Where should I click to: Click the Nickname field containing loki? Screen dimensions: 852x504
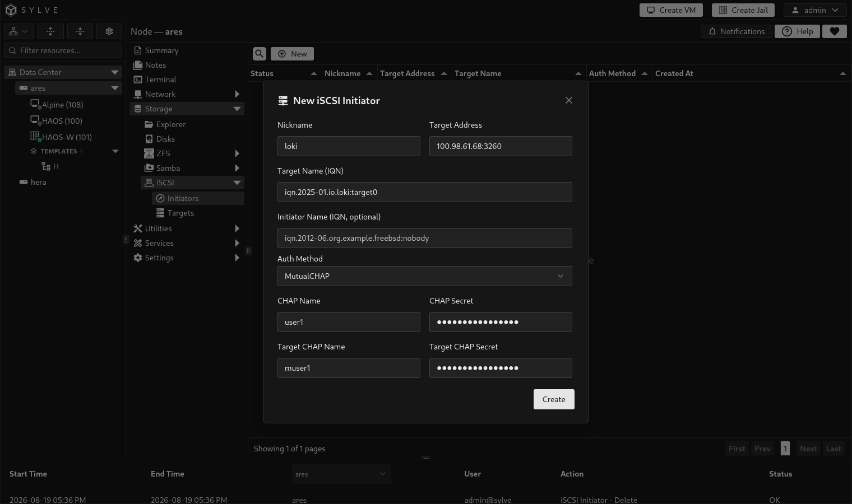[349, 146]
